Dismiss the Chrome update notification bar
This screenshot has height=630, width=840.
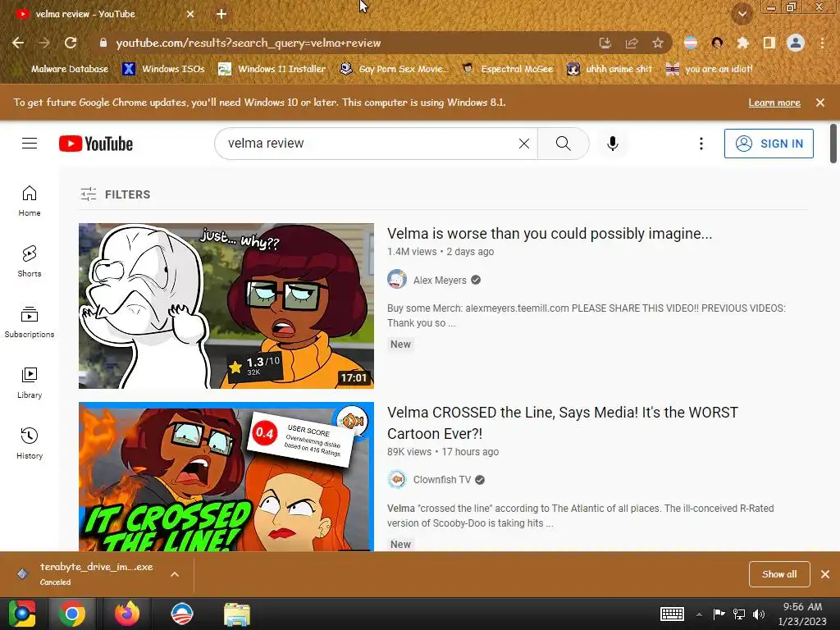(820, 103)
